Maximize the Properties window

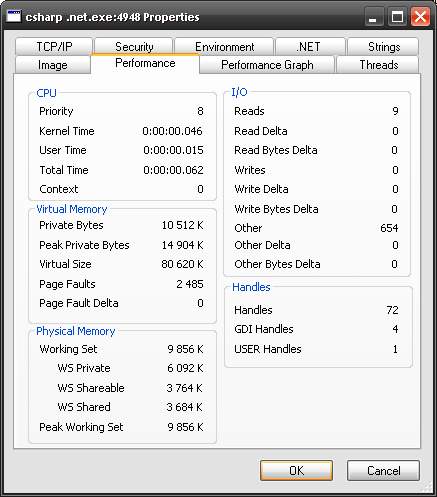coord(397,17)
